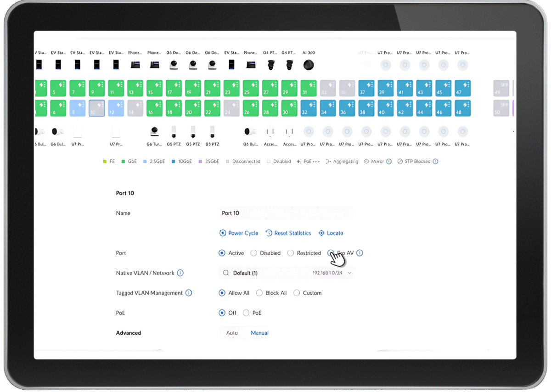The width and height of the screenshot is (551, 392).
Task: Select the Restricted port option
Action: (x=290, y=253)
